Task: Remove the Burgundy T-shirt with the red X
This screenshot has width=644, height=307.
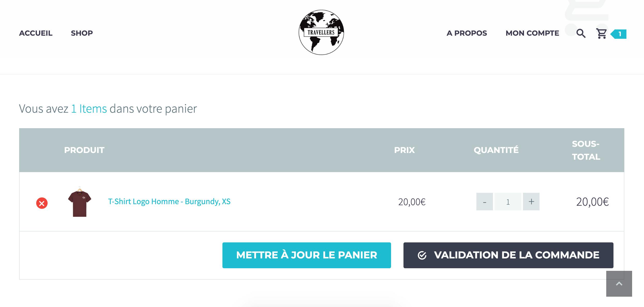Action: pos(42,203)
